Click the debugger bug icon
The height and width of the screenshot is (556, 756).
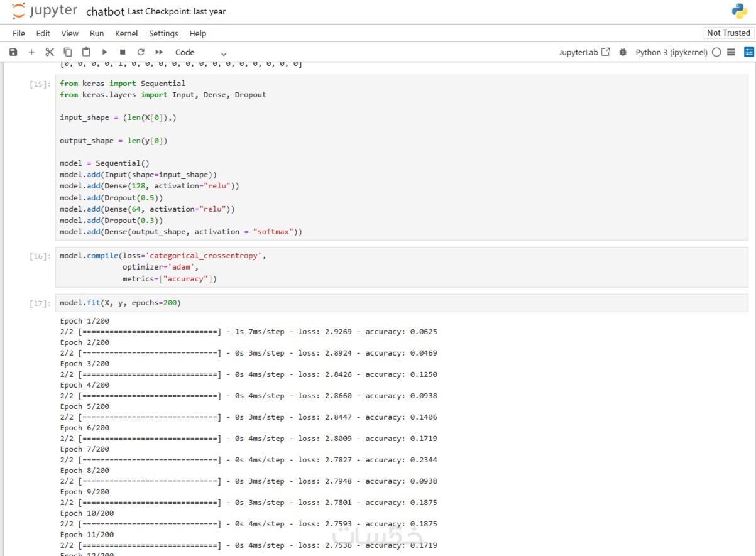(623, 52)
